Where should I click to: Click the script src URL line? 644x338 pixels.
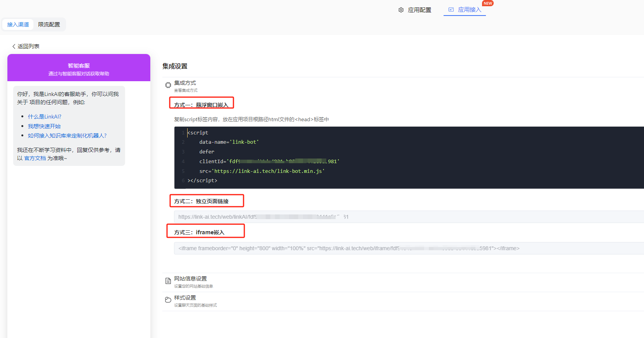262,171
